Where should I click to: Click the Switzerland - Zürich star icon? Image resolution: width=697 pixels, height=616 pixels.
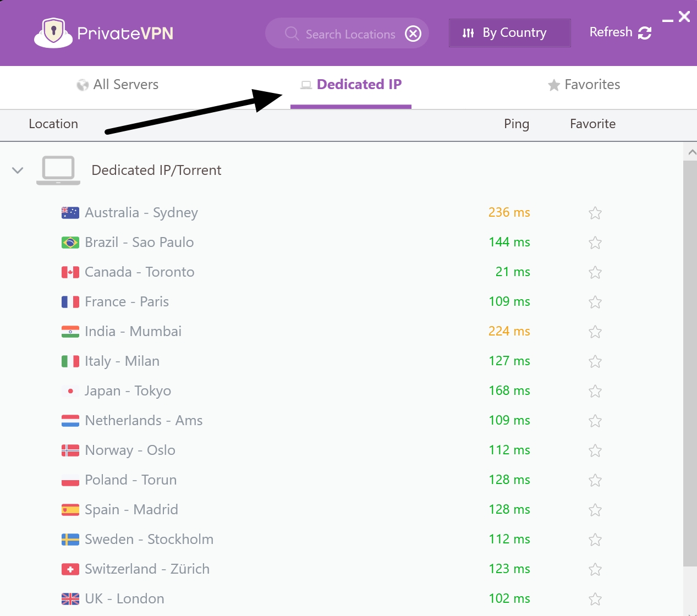(595, 569)
